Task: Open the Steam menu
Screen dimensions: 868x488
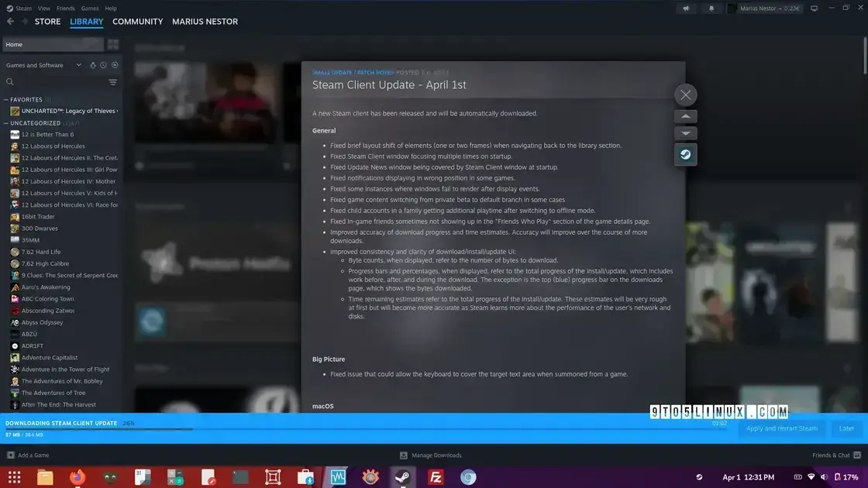Action: (23, 9)
